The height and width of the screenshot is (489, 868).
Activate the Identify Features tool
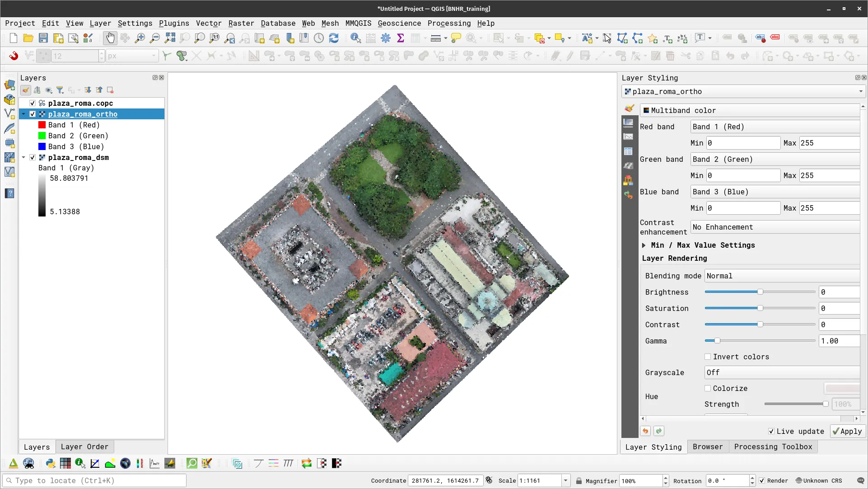(x=356, y=38)
